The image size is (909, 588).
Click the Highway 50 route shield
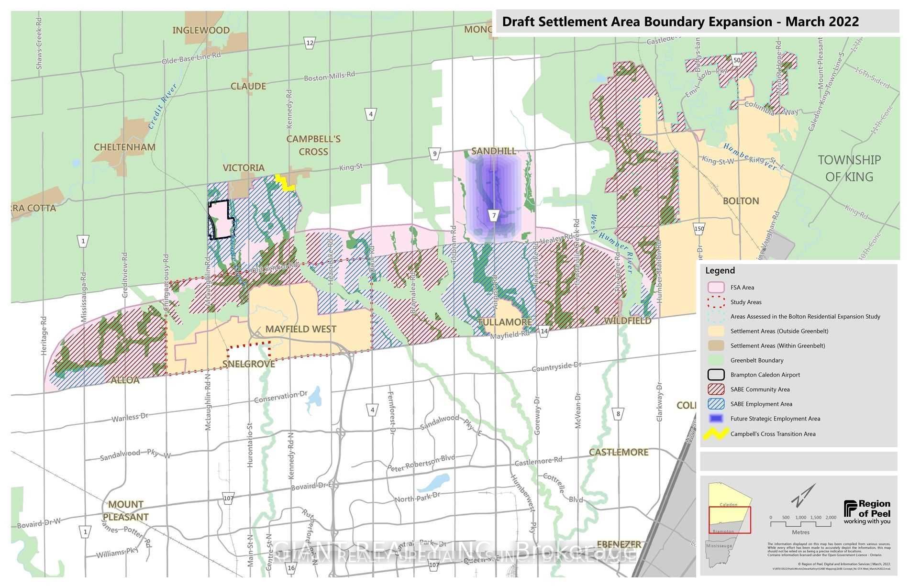(x=737, y=60)
